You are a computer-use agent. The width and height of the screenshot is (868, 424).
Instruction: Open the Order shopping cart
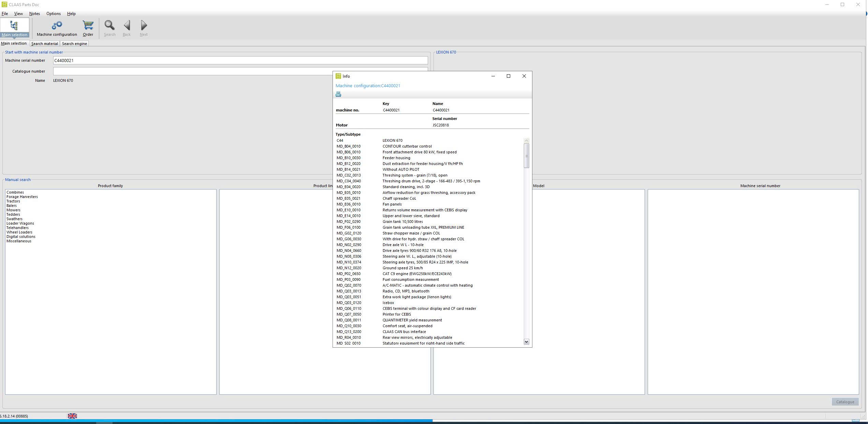pyautogui.click(x=88, y=28)
